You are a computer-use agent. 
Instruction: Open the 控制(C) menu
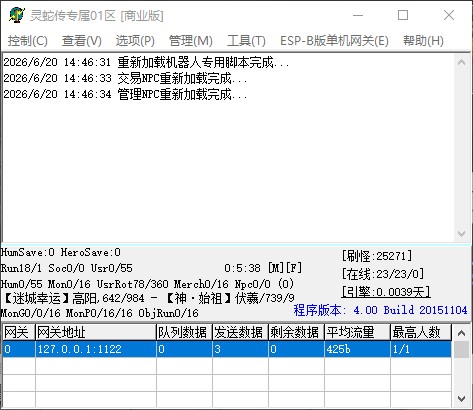coord(28,41)
